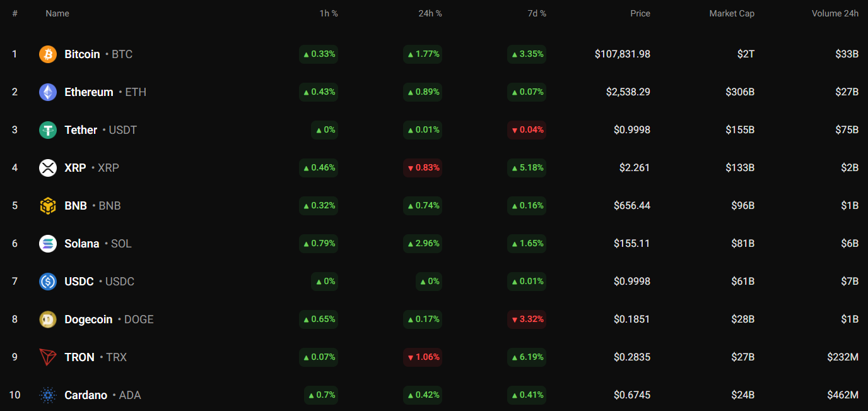Click the Dogecoin logo icon
This screenshot has width=868, height=411.
(x=48, y=319)
